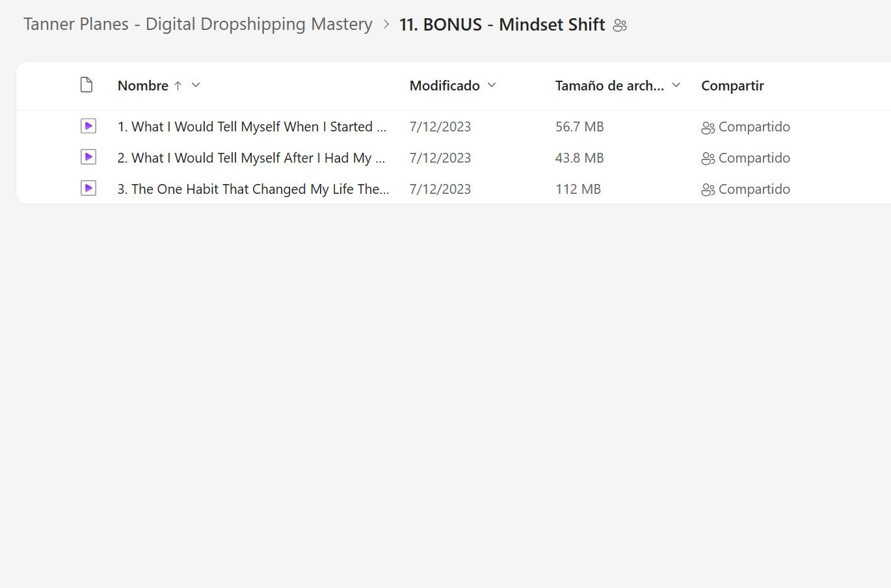891x588 pixels.
Task: Open "3. The One Habit That Changed My Life"
Action: pos(253,189)
